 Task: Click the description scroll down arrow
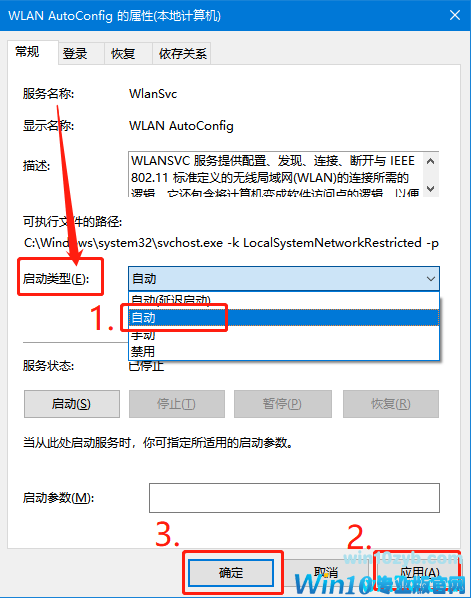click(x=431, y=188)
